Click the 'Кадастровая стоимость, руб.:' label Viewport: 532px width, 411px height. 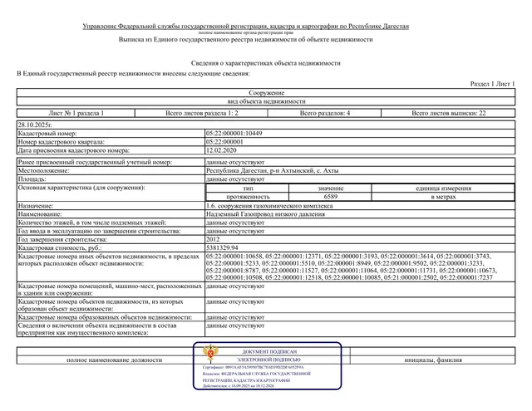60,248
